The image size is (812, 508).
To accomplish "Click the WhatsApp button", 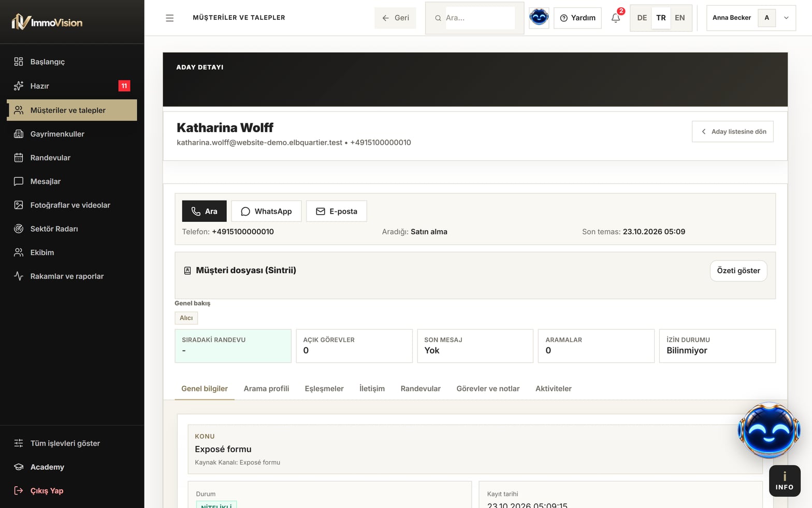I will [266, 211].
